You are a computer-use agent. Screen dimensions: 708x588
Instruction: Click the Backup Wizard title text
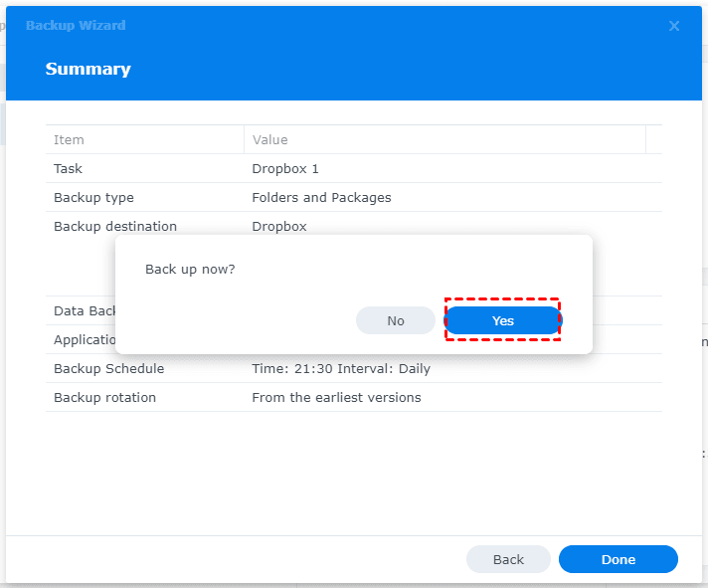[x=76, y=26]
